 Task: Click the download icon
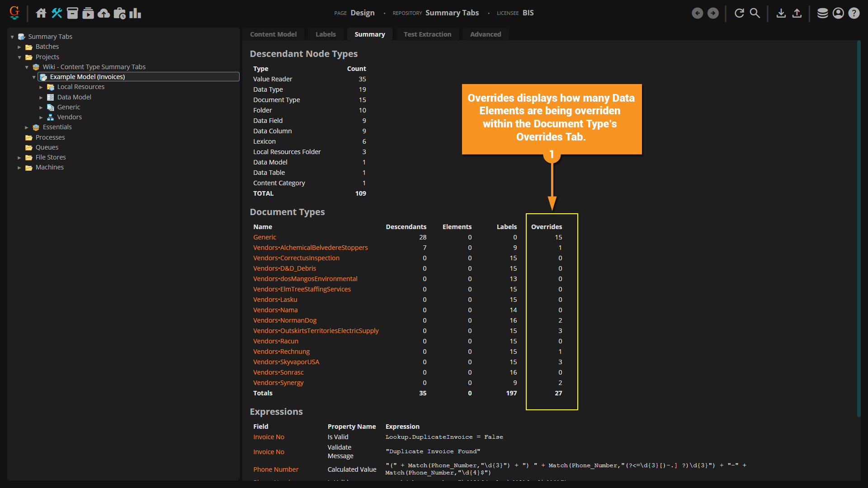pyautogui.click(x=781, y=13)
